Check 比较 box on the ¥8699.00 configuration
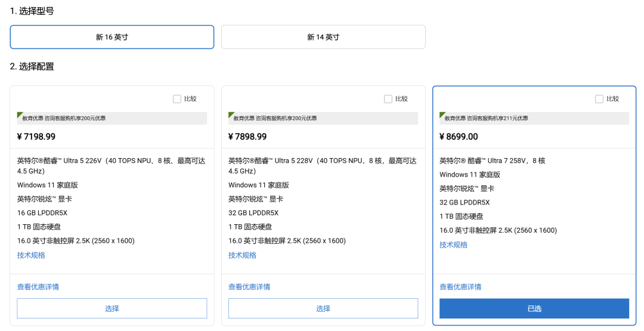This screenshot has height=331, width=644. coord(599,99)
